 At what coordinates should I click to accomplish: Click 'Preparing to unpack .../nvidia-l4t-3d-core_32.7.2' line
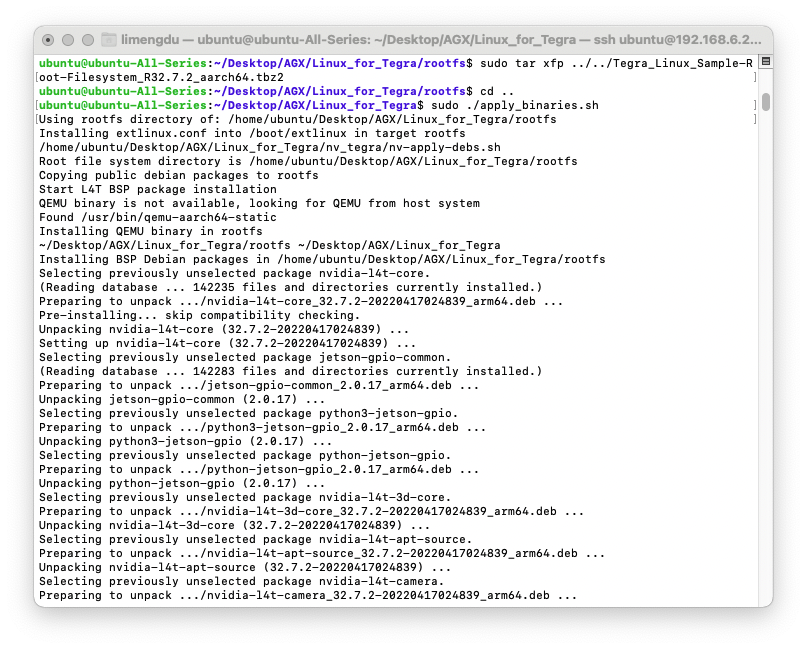click(x=312, y=512)
